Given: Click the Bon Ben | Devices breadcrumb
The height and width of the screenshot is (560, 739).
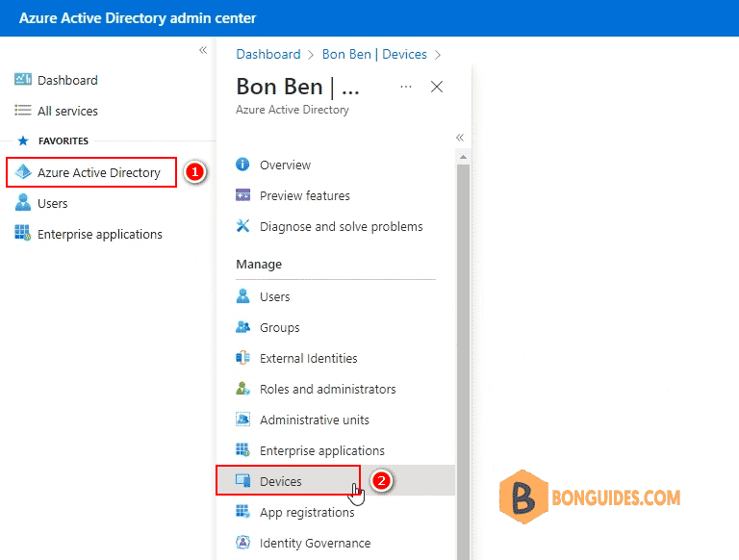Looking at the screenshot, I should pyautogui.click(x=374, y=54).
